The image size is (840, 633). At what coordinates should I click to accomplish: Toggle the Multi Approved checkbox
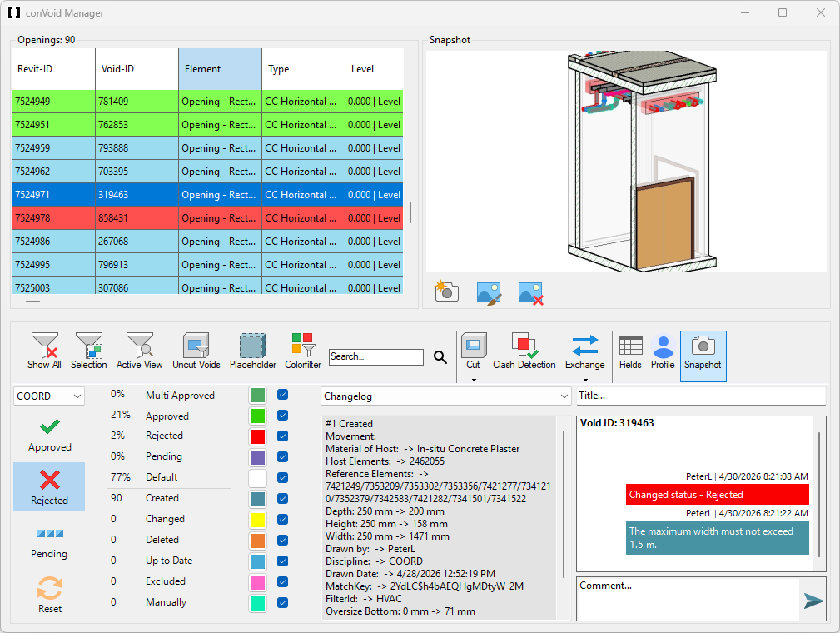(x=283, y=395)
